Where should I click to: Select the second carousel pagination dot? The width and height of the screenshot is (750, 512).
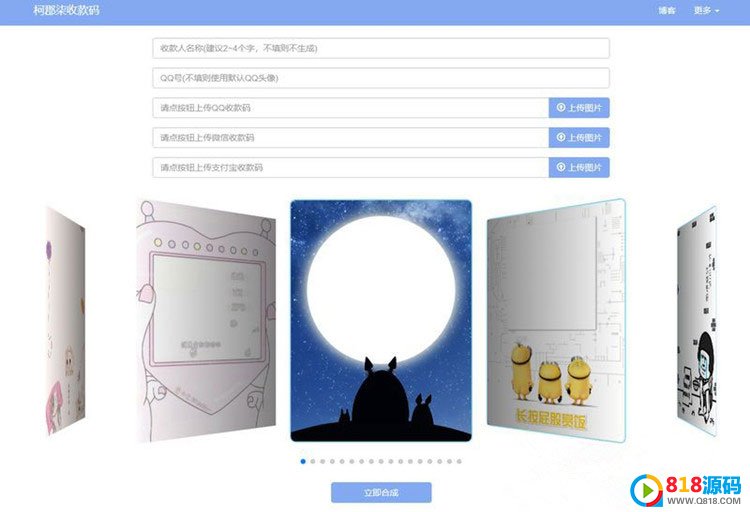(x=313, y=461)
